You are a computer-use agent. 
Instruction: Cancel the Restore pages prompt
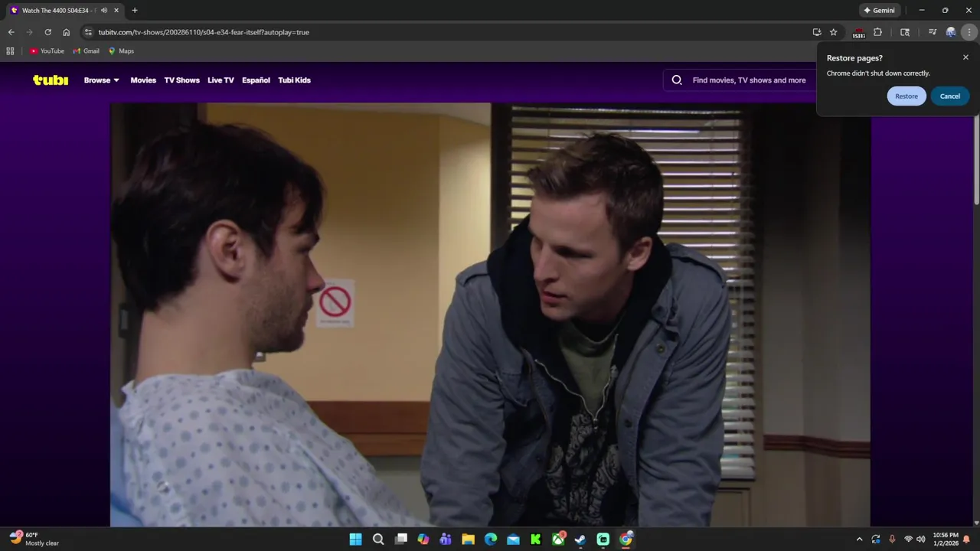(950, 96)
